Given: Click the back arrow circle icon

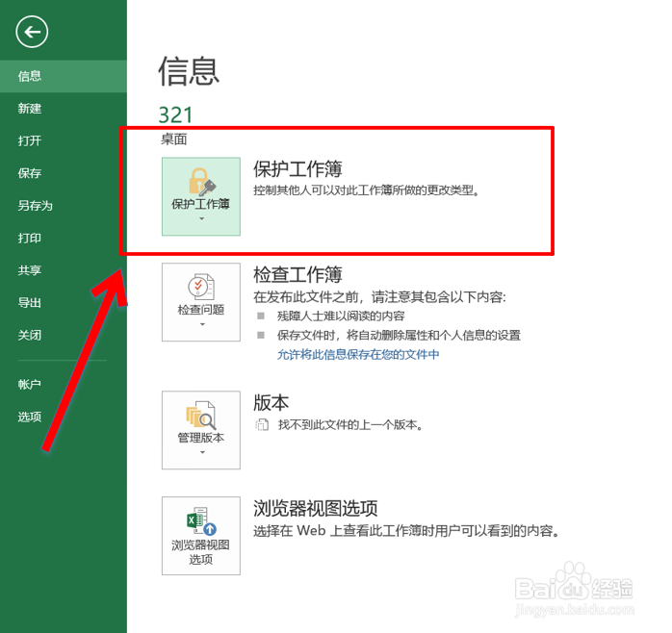Looking at the screenshot, I should [32, 32].
